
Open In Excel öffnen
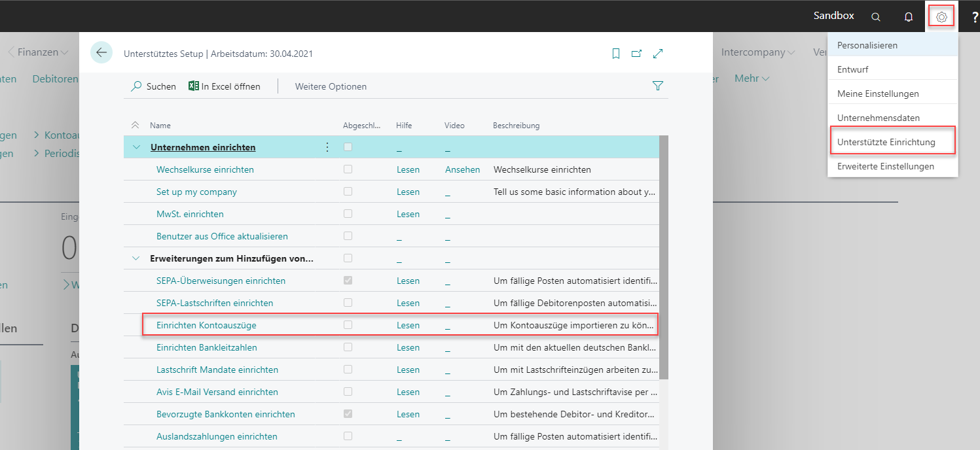[x=225, y=86]
